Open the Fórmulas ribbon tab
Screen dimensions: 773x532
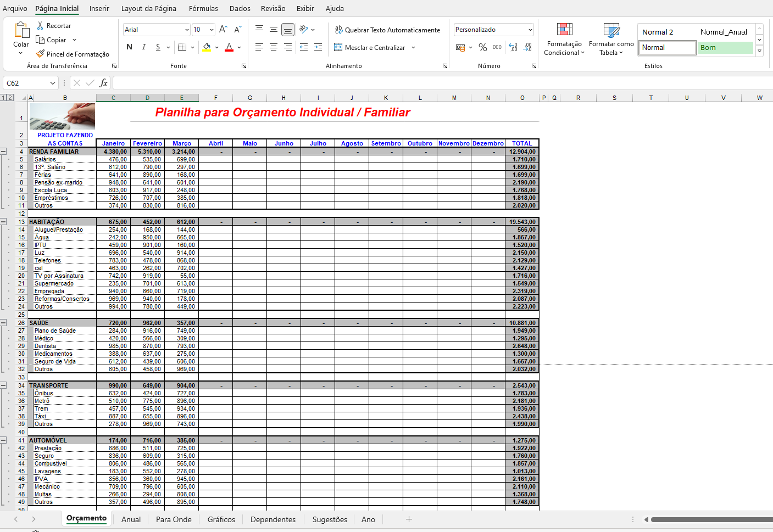pyautogui.click(x=203, y=8)
